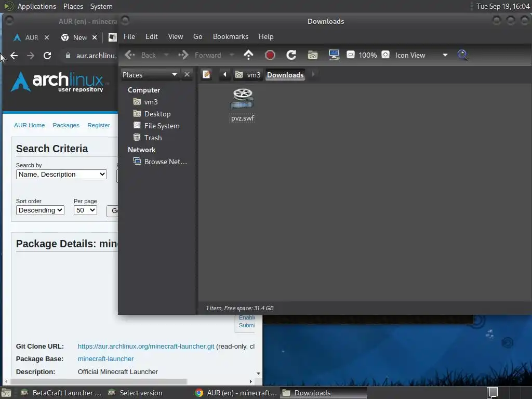This screenshot has height=399, width=532.
Task: Click the Back button in Downloads file manager
Action: [140, 55]
